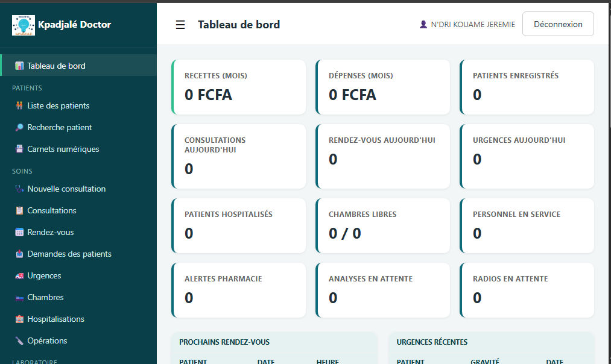Open Liste des patients page
The height and width of the screenshot is (364, 611).
(78, 105)
